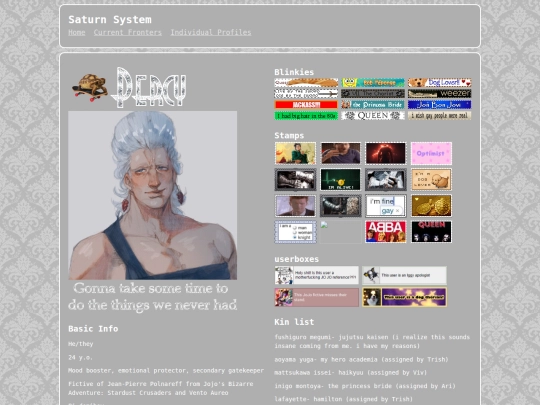Click the pink Optimist stamp
This screenshot has height=405, width=540.
click(431, 153)
